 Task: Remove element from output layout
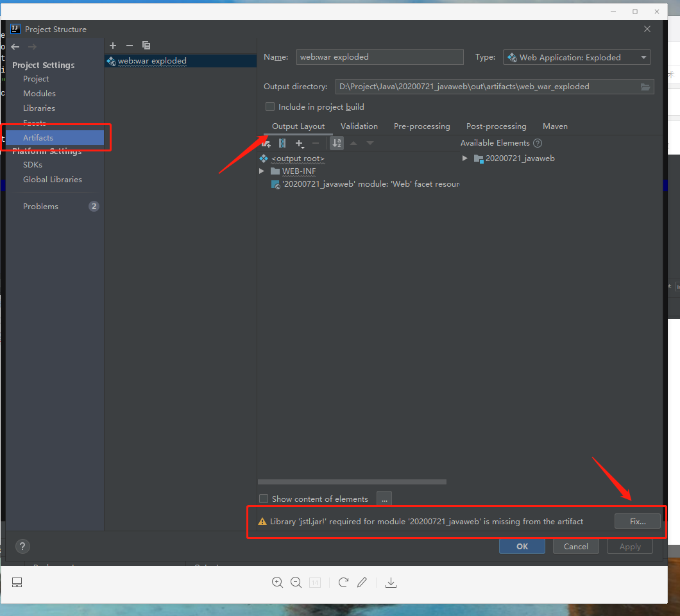click(316, 143)
